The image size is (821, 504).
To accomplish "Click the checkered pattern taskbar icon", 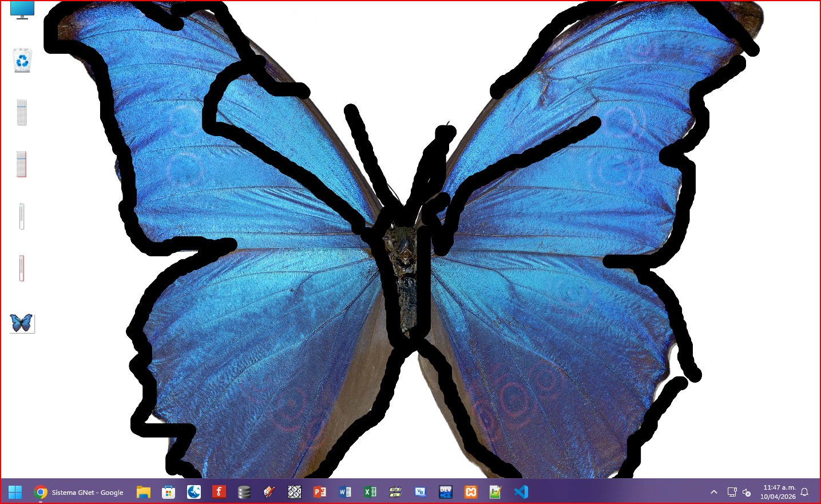I will click(x=295, y=492).
